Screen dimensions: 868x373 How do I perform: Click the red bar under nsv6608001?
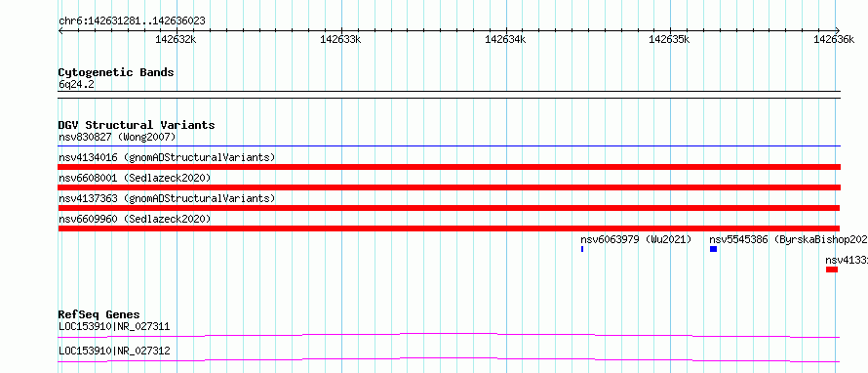[449, 187]
